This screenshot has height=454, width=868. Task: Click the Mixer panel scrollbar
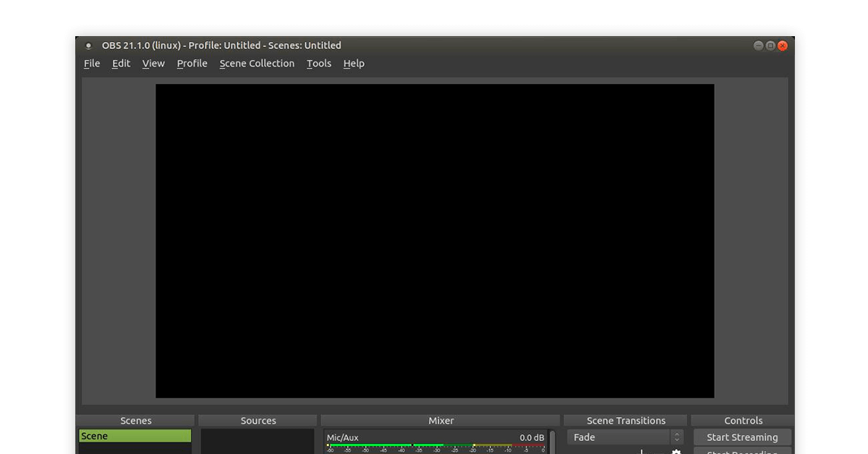tap(553, 442)
